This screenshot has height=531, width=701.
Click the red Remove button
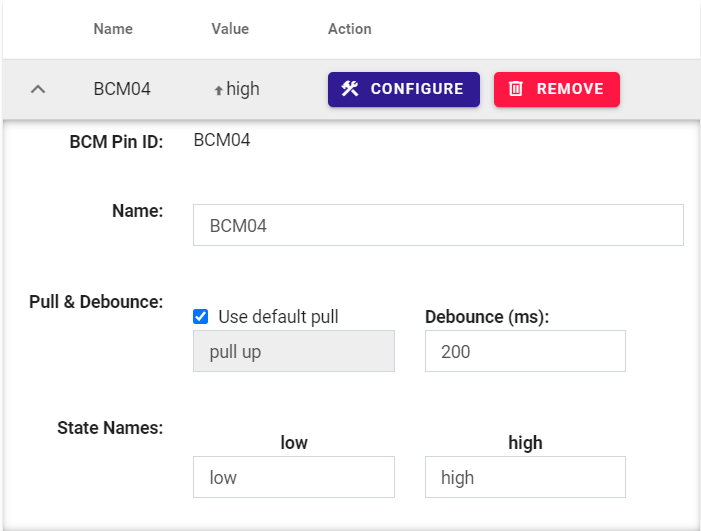coord(557,89)
